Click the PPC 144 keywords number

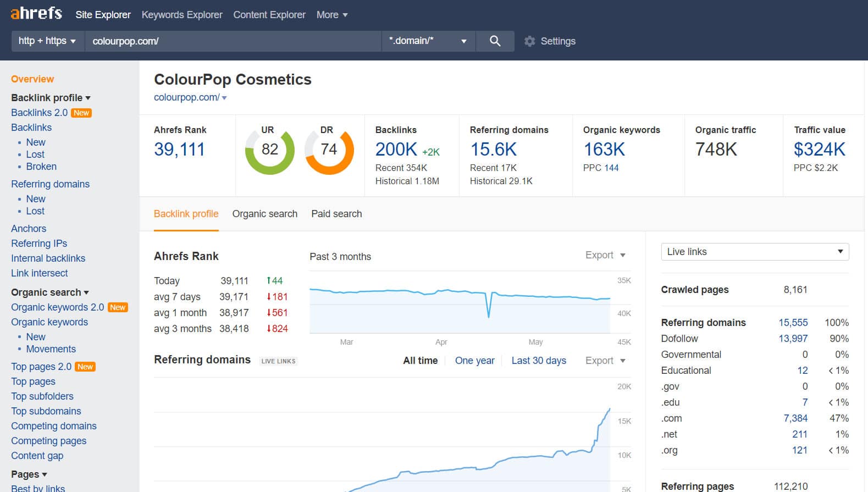(611, 168)
